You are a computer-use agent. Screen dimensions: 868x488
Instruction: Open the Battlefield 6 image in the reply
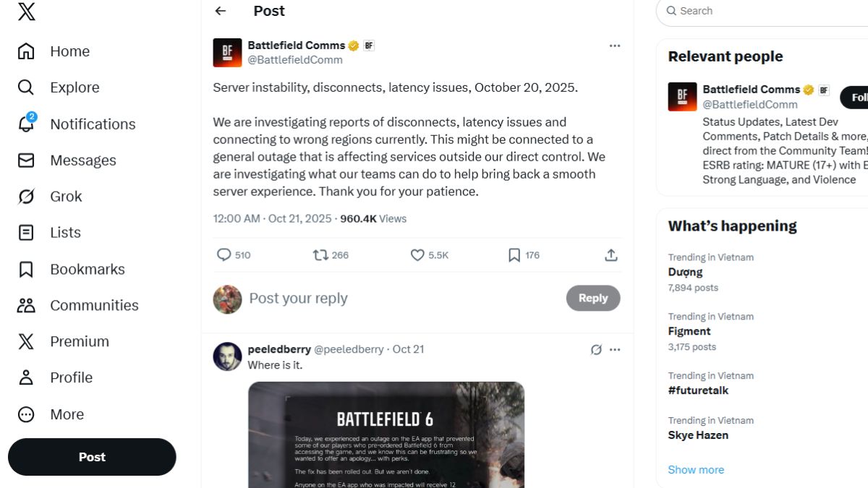[x=386, y=434]
